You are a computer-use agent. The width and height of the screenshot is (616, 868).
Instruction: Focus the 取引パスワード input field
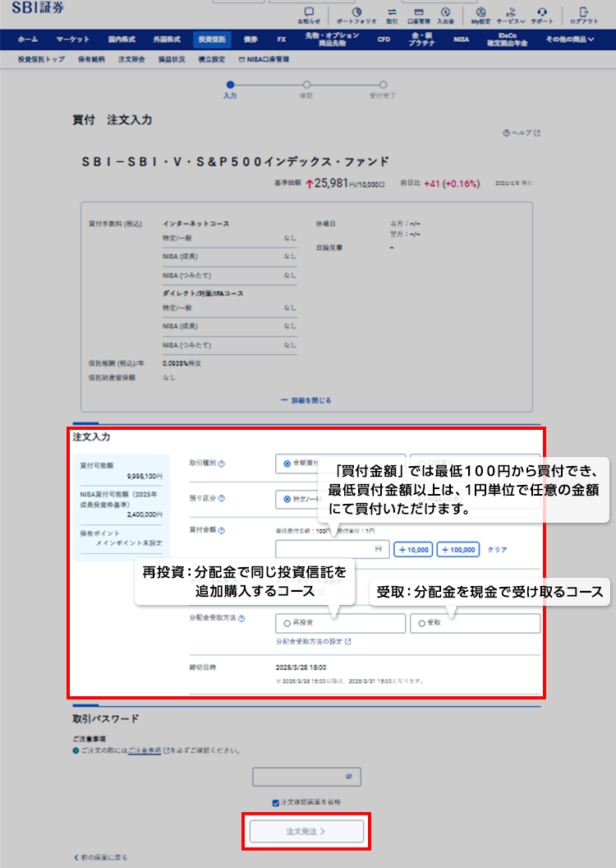pyautogui.click(x=307, y=777)
